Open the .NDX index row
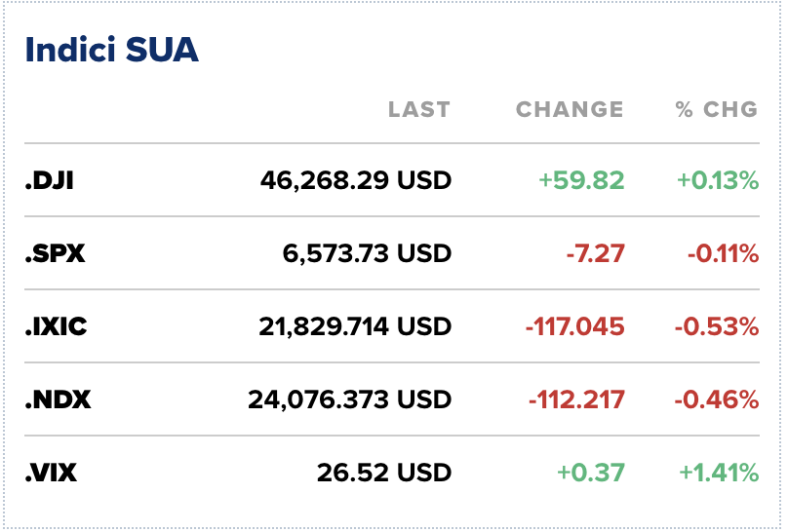 point(59,399)
